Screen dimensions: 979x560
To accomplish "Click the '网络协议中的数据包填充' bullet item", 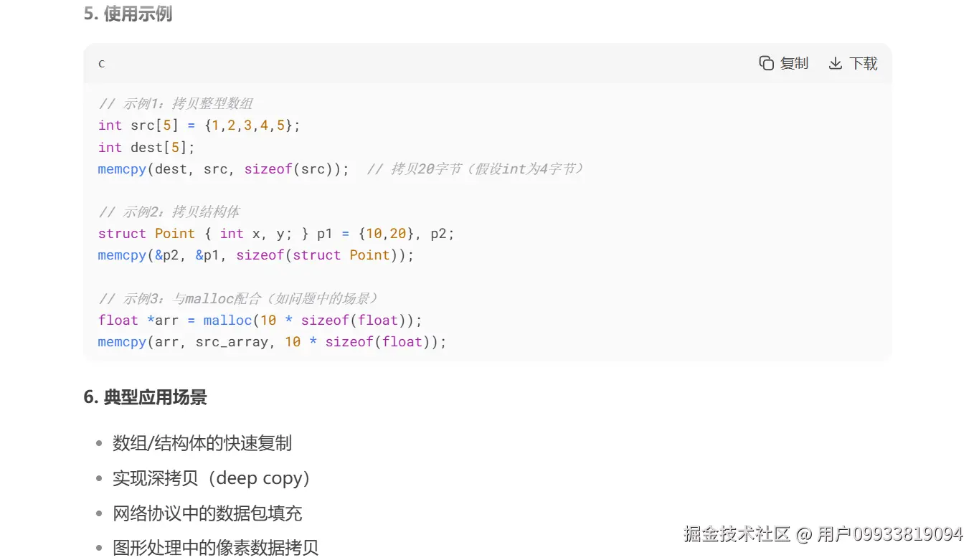I will click(207, 513).
